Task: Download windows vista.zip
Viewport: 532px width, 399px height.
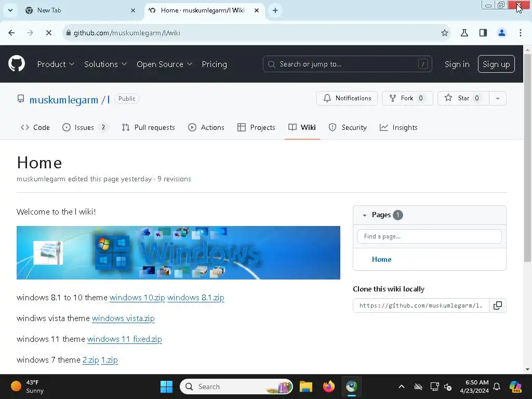Action: tap(123, 318)
